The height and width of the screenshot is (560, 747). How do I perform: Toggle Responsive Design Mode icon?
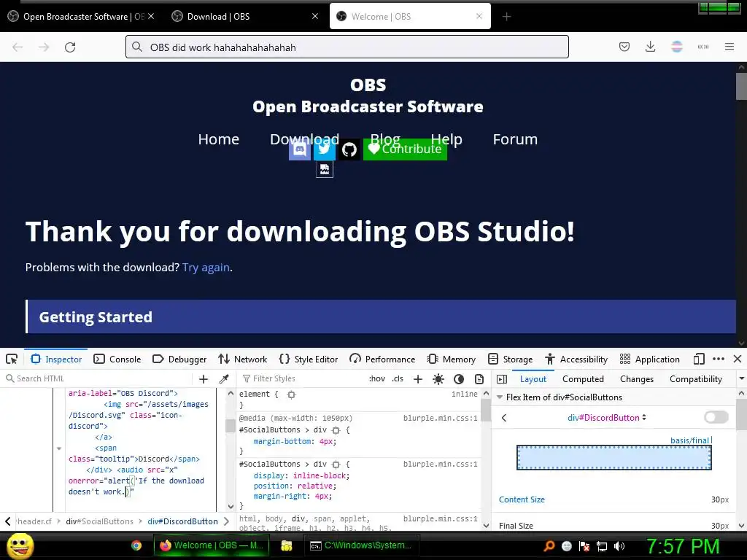(x=699, y=359)
